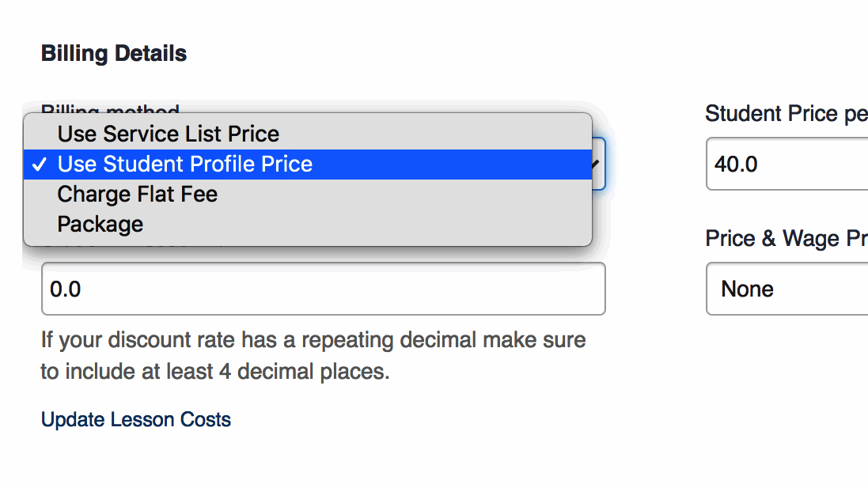Focus the Student Price field showing 40.0

click(787, 164)
